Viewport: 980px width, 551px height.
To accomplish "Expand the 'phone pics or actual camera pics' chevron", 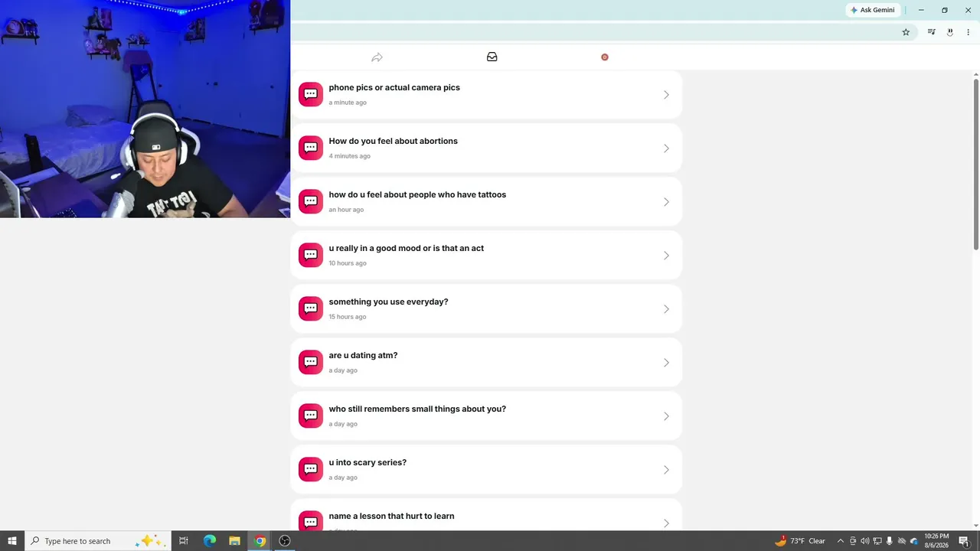I will tap(666, 95).
